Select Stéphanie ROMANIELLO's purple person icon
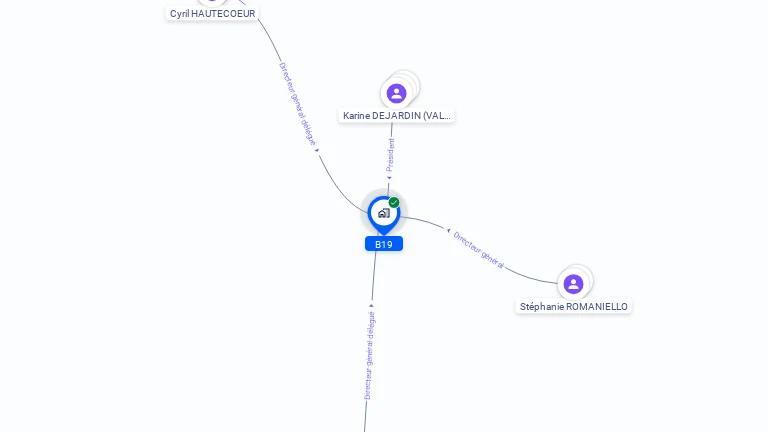 [x=573, y=284]
